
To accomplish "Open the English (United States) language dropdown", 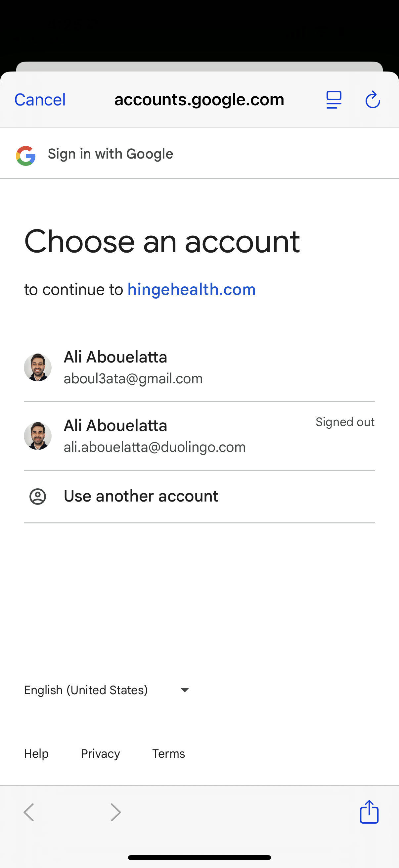I will click(86, 690).
